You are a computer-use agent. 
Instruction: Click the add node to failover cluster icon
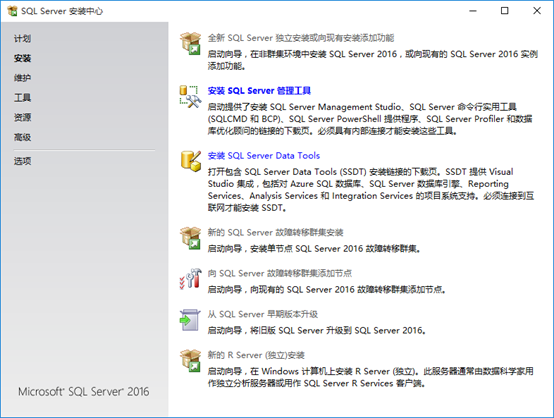point(190,279)
